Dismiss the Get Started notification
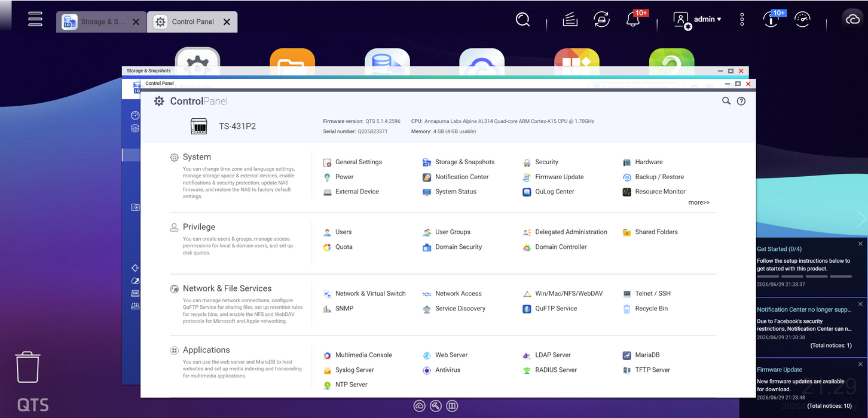Screen dimensions: 868x418 pos(860,244)
